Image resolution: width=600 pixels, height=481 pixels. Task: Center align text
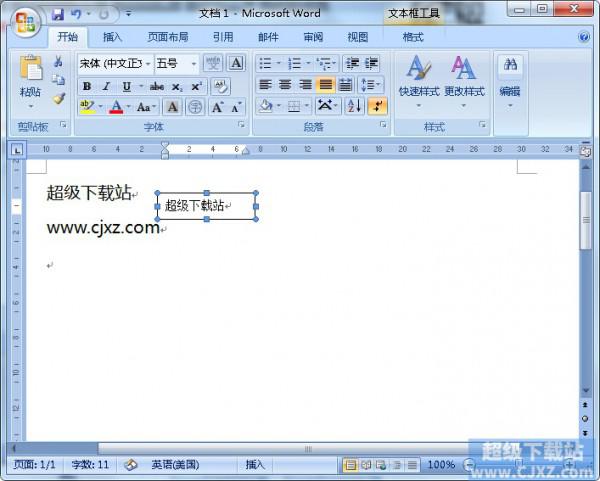[285, 85]
